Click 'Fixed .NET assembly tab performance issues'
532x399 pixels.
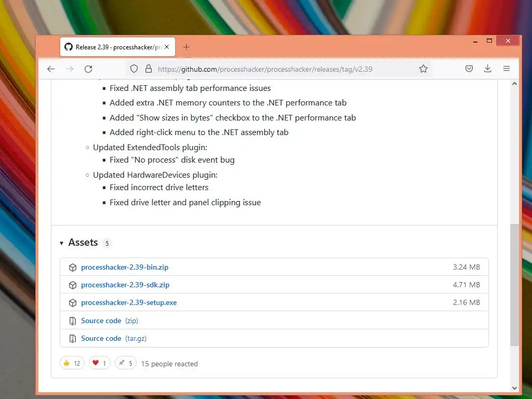(x=190, y=88)
